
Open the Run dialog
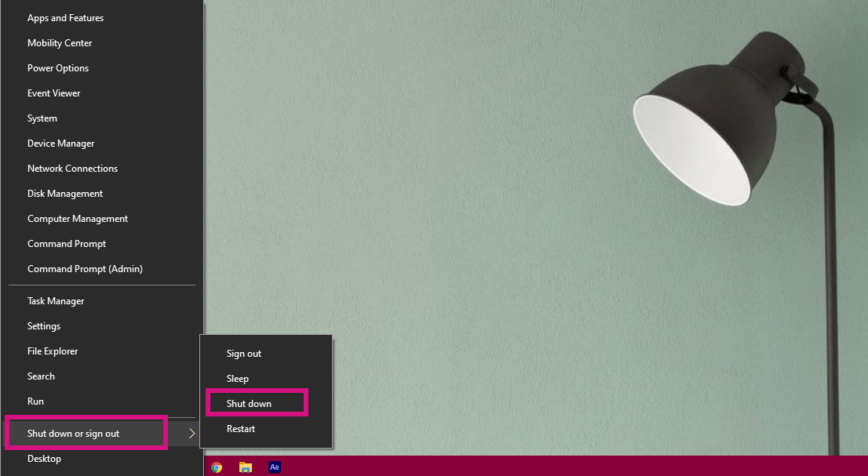pos(35,401)
